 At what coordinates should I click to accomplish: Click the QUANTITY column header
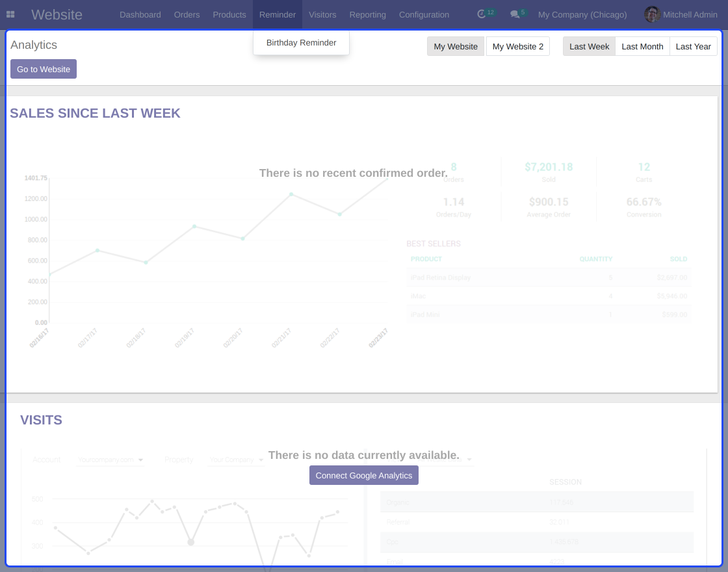595,259
